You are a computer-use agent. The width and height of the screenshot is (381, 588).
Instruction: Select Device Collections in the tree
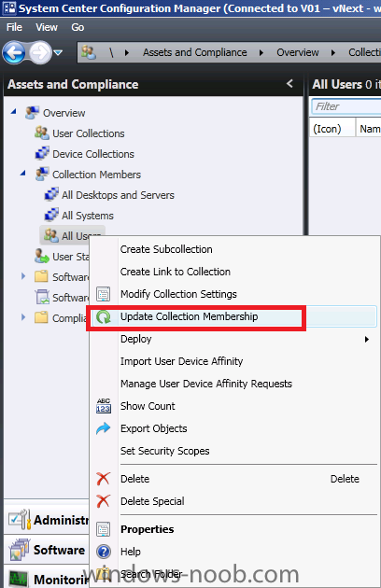[x=93, y=154]
